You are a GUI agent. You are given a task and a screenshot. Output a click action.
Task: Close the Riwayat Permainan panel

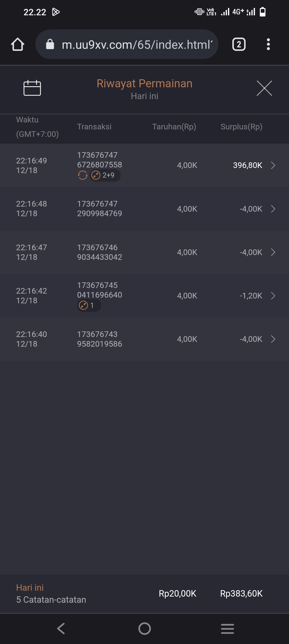click(x=264, y=88)
